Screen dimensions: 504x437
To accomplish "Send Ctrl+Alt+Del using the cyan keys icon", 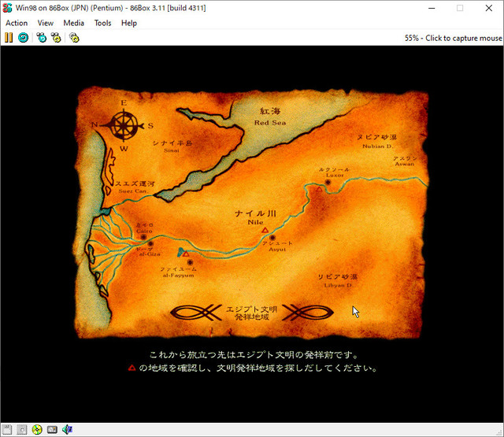I will 42,38.
